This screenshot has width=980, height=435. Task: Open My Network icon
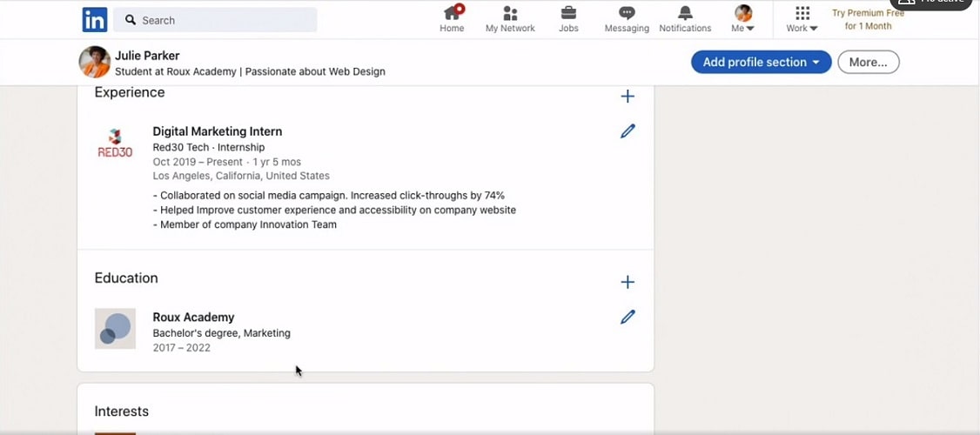point(510,13)
